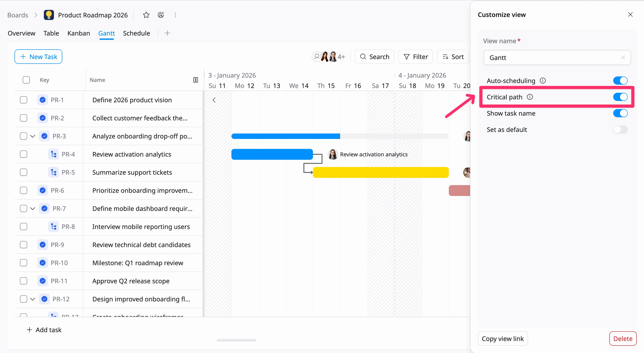Check the PR-4 row checkbox
This screenshot has height=353, width=644.
click(x=24, y=154)
